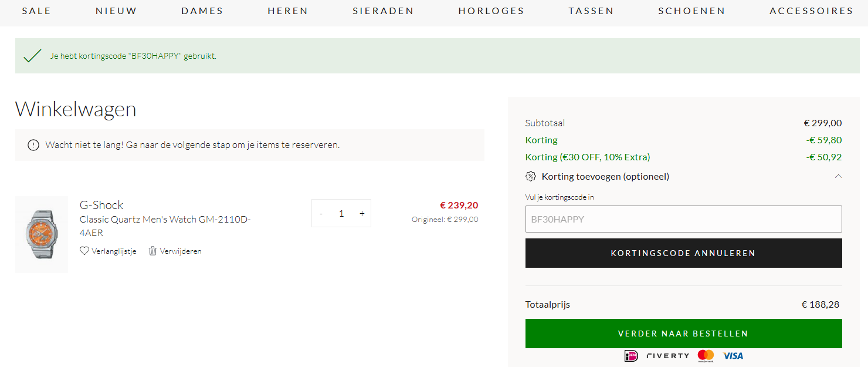This screenshot has width=868, height=367.
Task: Click the Totaalprijs amount € 188,28
Action: tap(820, 305)
